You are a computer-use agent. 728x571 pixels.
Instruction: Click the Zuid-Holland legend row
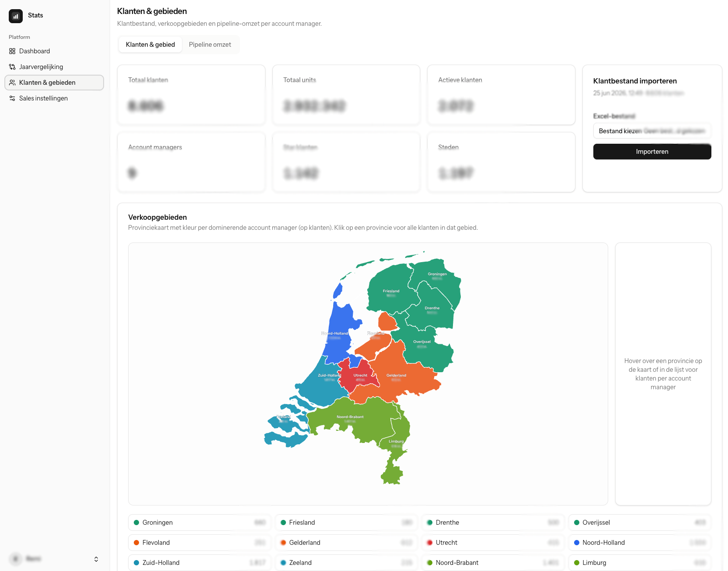[199, 563]
